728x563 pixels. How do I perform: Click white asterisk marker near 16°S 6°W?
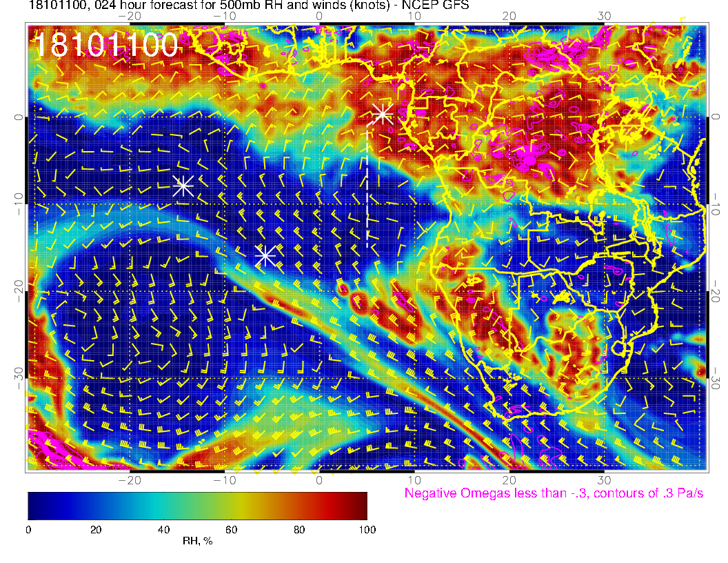[x=265, y=255]
